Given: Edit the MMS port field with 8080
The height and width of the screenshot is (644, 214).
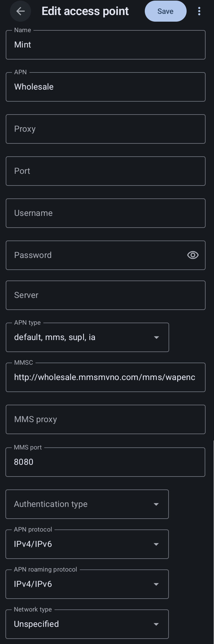Looking at the screenshot, I should click(105, 462).
